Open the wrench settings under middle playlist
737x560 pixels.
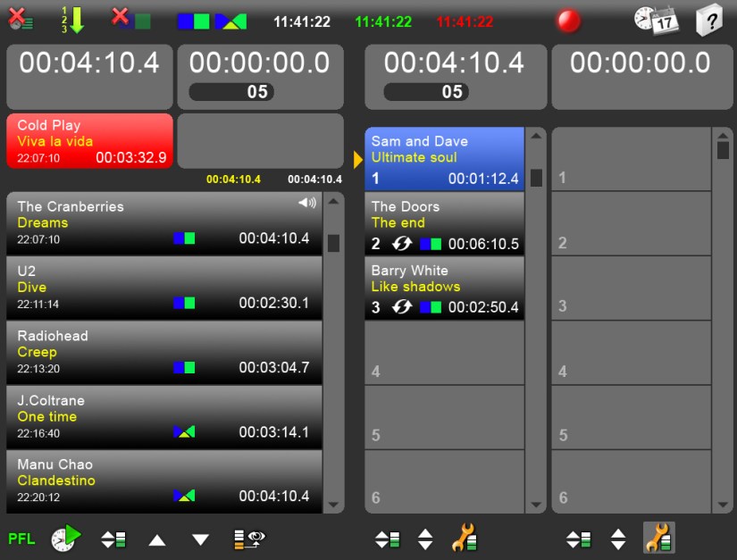[465, 539]
